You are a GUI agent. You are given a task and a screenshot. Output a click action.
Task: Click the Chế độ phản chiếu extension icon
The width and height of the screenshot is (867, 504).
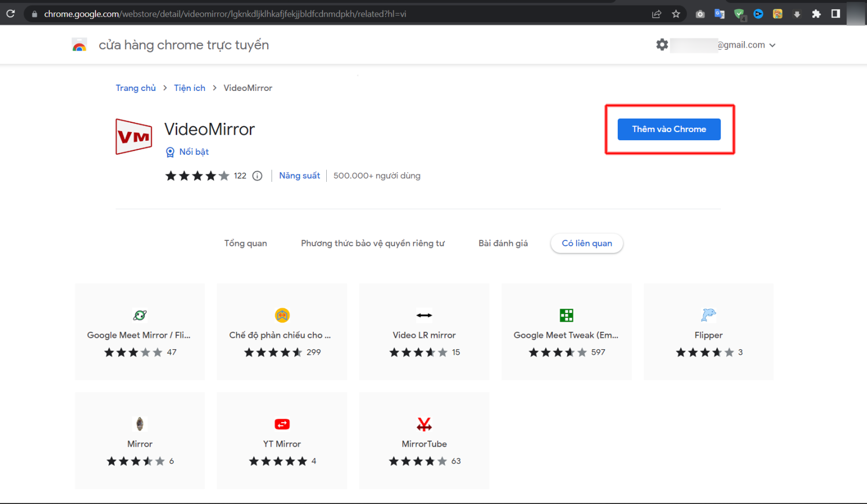click(x=282, y=315)
